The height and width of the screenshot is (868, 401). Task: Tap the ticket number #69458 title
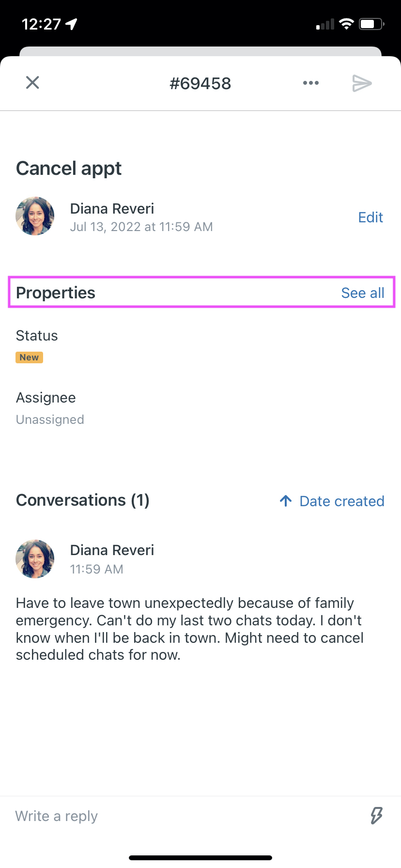point(200,83)
